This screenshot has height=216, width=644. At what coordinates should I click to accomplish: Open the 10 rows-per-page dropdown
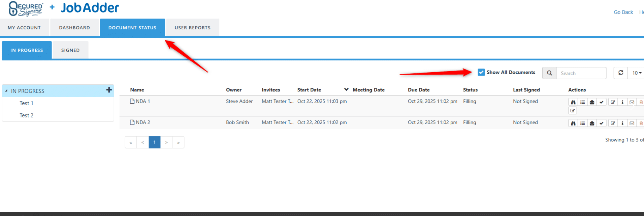click(x=636, y=73)
